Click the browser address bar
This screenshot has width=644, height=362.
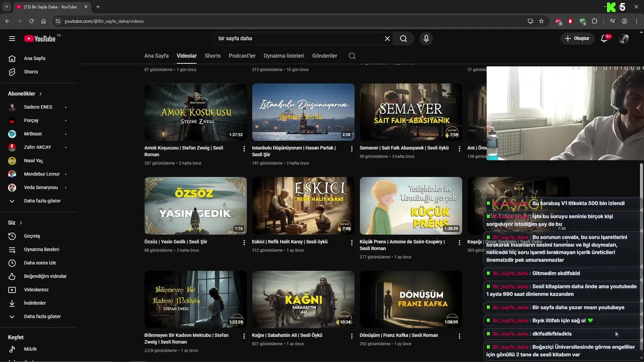coord(292,21)
